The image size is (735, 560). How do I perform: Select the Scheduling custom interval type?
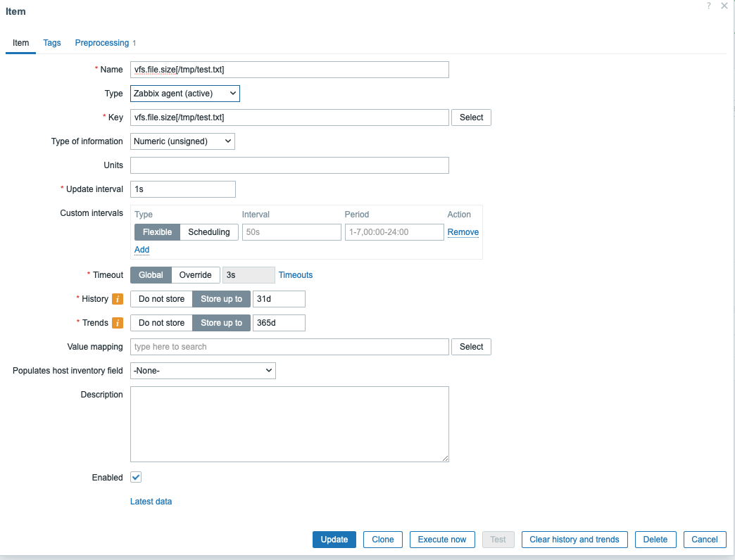tap(209, 232)
